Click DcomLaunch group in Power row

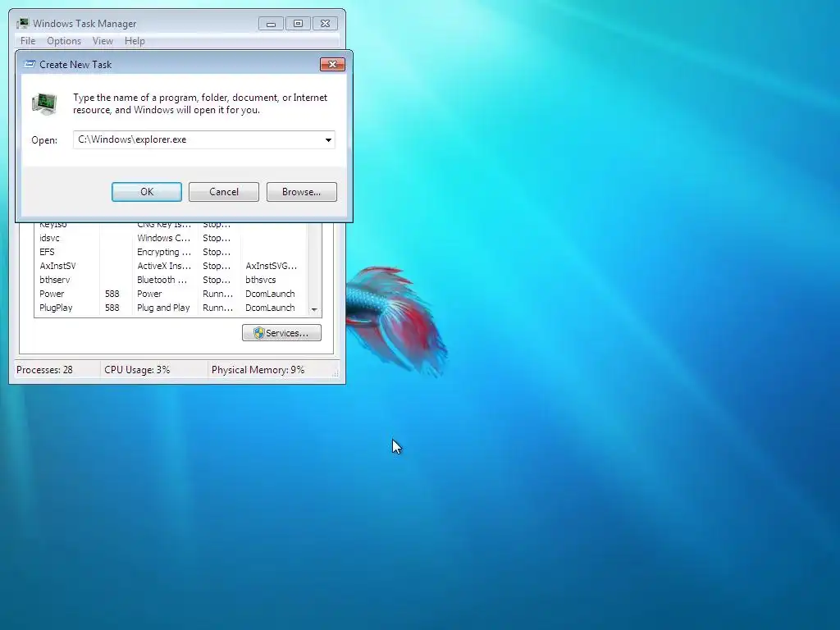pyautogui.click(x=270, y=294)
